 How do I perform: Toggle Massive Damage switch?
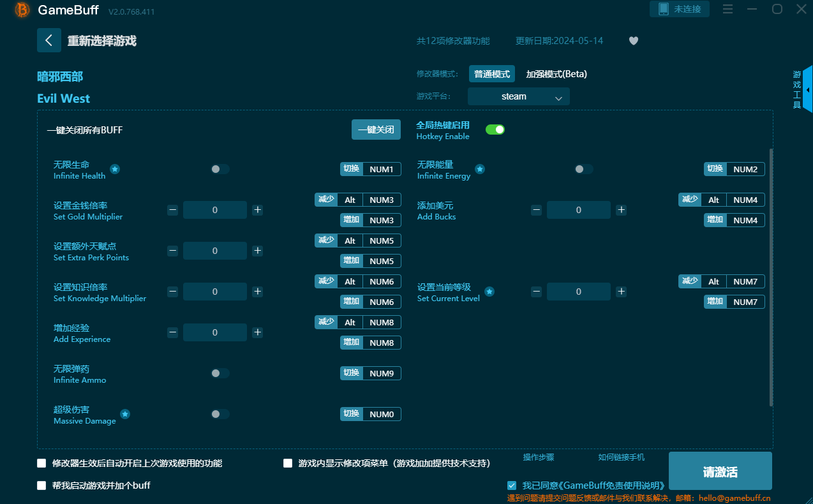(x=220, y=414)
